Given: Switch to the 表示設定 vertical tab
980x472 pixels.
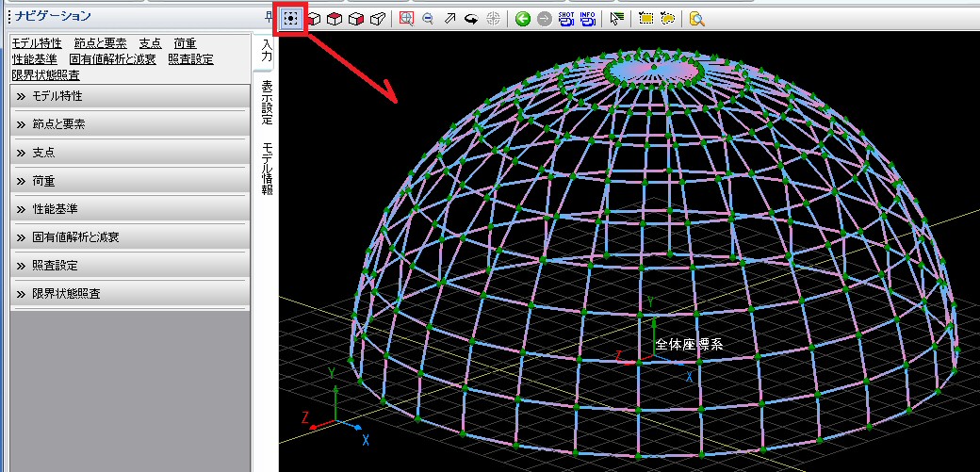Looking at the screenshot, I should click(x=267, y=103).
